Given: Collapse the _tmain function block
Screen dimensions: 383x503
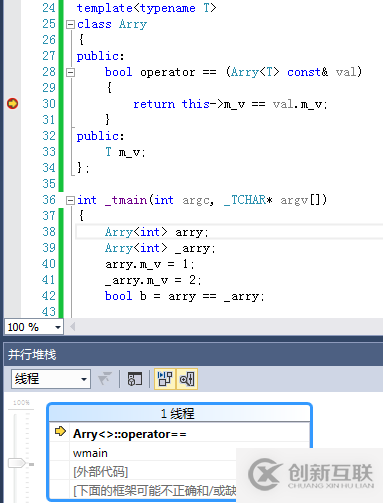Looking at the screenshot, I should (70, 200).
